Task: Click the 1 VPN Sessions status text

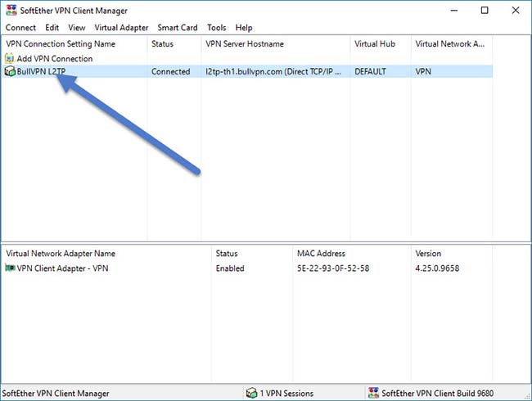Action: [x=286, y=393]
